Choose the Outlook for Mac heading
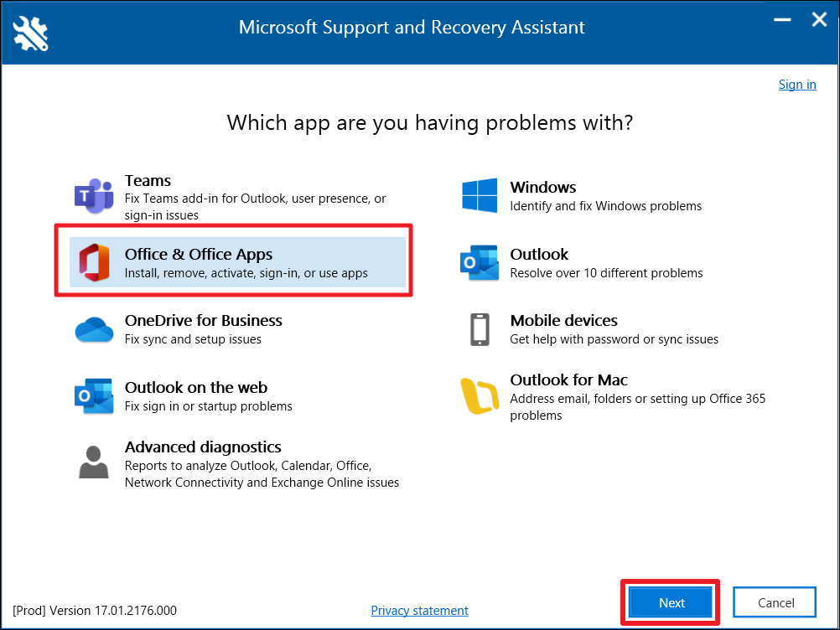The height and width of the screenshot is (630, 840). [568, 380]
